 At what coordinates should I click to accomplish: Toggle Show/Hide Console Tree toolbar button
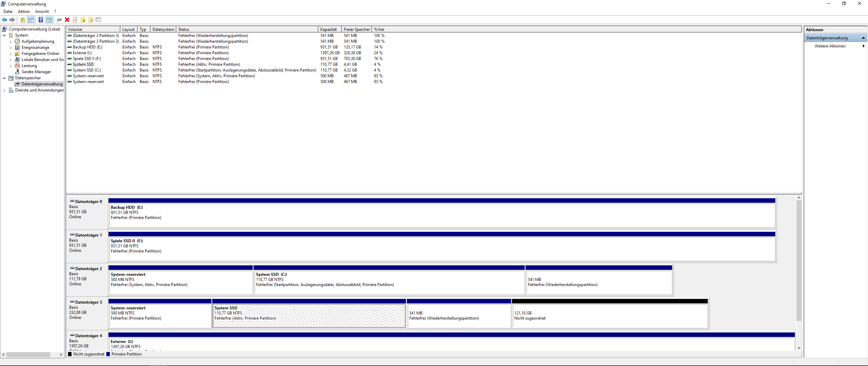coord(31,20)
